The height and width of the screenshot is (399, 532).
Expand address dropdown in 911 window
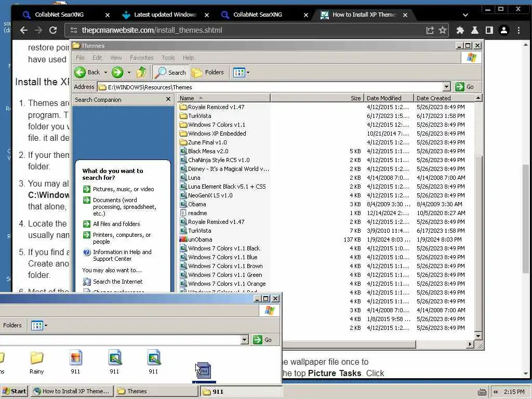[244, 340]
